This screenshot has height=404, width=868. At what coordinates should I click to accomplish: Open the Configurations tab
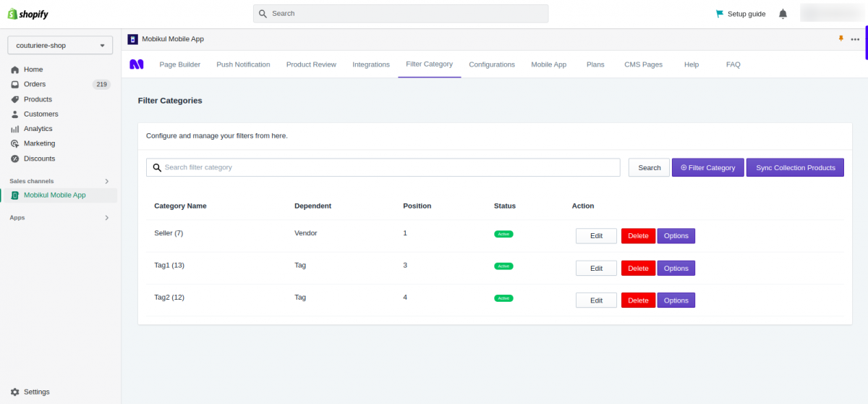coord(492,64)
